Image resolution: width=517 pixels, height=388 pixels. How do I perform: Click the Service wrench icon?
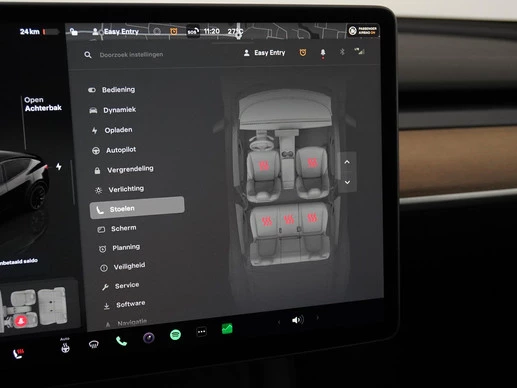[x=105, y=287]
